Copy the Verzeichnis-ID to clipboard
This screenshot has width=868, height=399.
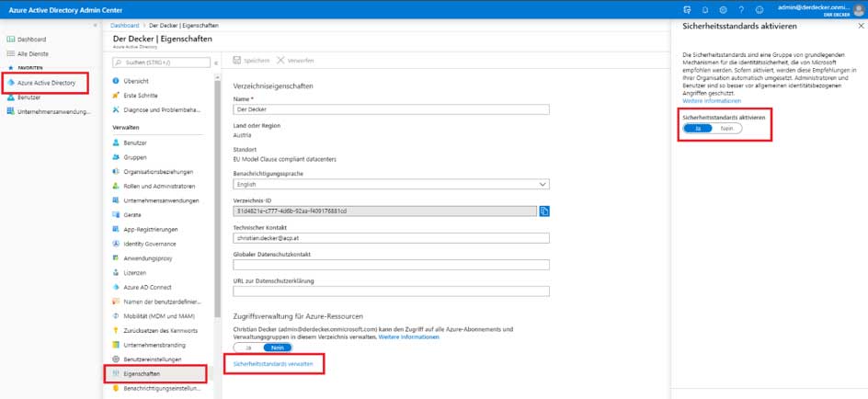tap(544, 211)
